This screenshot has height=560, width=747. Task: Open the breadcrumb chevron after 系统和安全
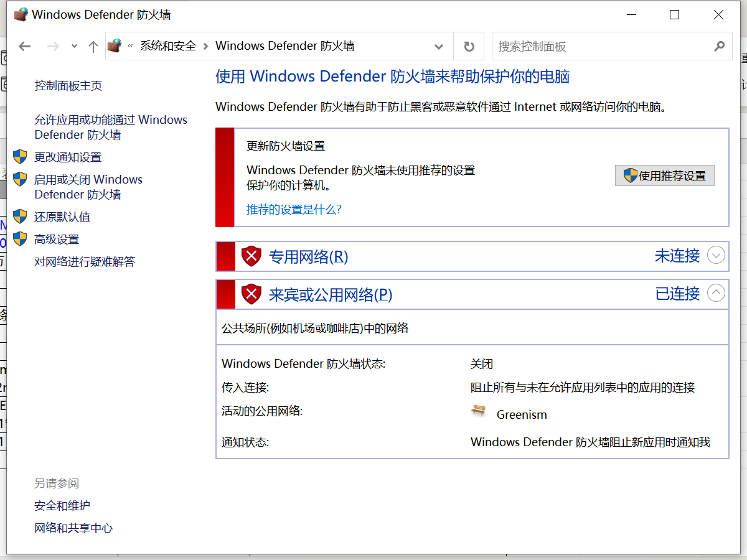point(205,46)
